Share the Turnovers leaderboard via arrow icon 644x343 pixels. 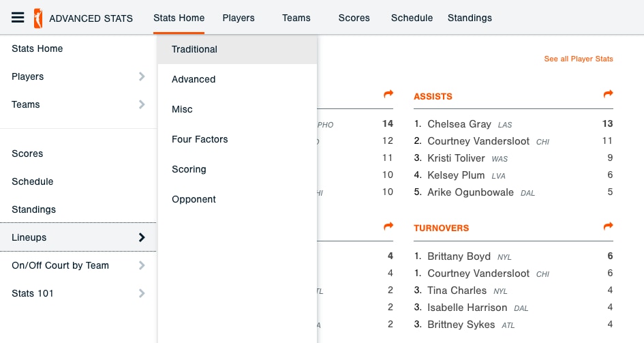coord(608,226)
